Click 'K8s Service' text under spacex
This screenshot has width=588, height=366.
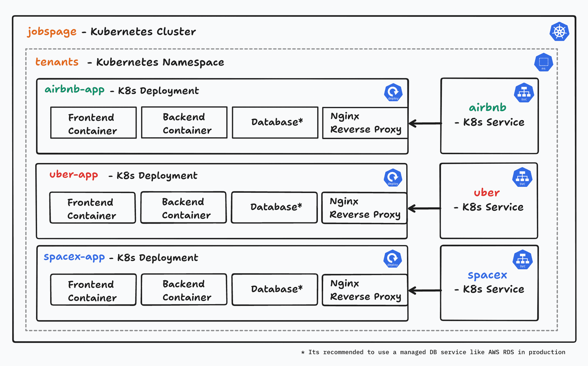pos(493,289)
